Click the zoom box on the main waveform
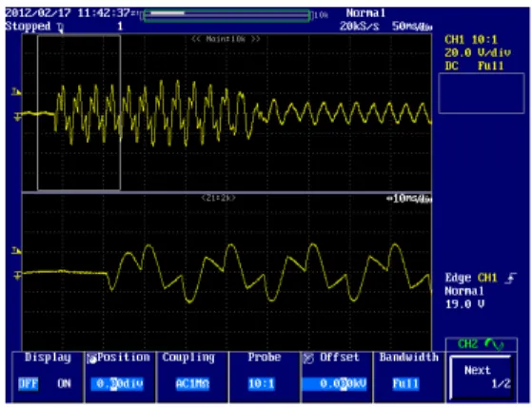The height and width of the screenshot is (408, 532). (x=79, y=112)
